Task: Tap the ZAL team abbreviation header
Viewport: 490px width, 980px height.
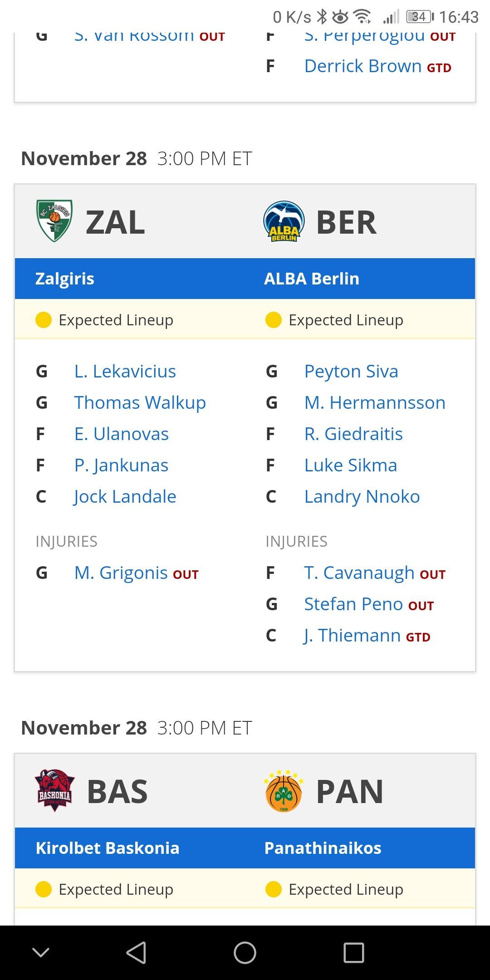Action: click(115, 222)
